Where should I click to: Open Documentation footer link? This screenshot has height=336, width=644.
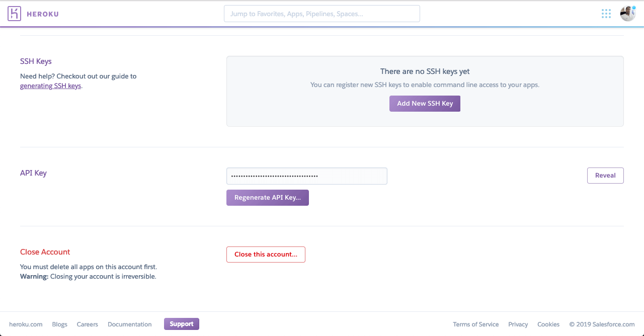(x=129, y=324)
